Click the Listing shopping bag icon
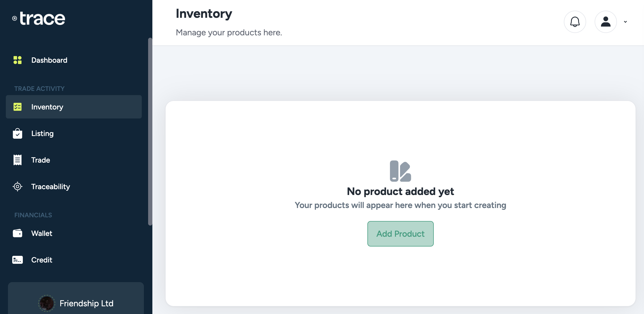Screen dimensions: 644x314 pos(18,133)
